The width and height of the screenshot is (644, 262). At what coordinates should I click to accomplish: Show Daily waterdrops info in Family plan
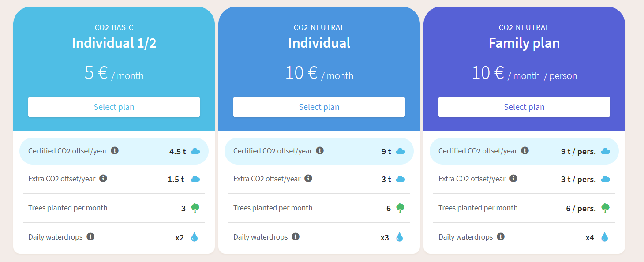point(501,237)
